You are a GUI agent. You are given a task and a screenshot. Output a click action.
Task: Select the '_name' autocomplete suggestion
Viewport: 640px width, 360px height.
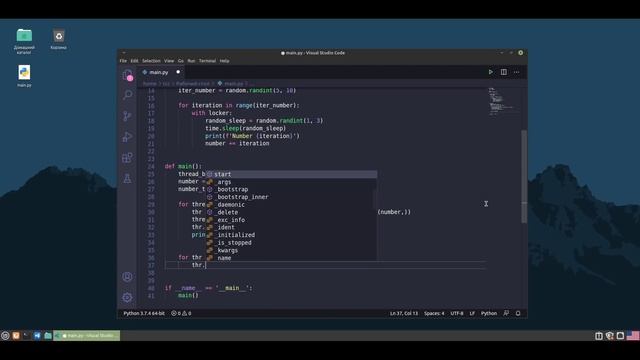tap(291, 258)
